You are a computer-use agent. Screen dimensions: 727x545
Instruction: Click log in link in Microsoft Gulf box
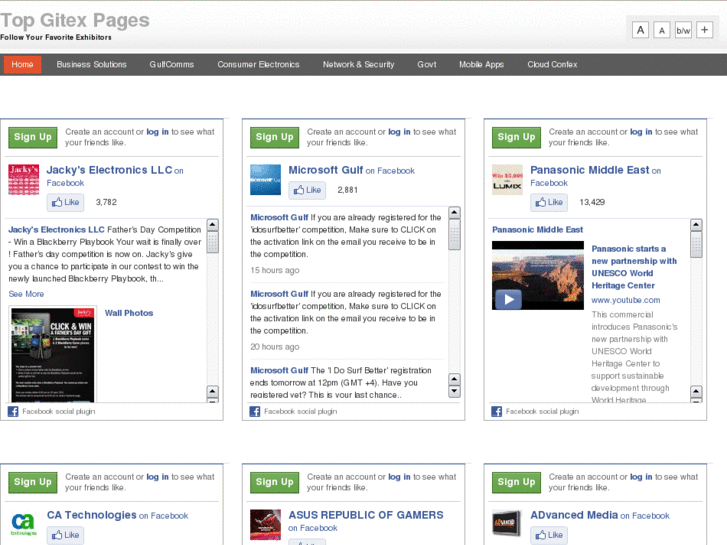click(399, 132)
